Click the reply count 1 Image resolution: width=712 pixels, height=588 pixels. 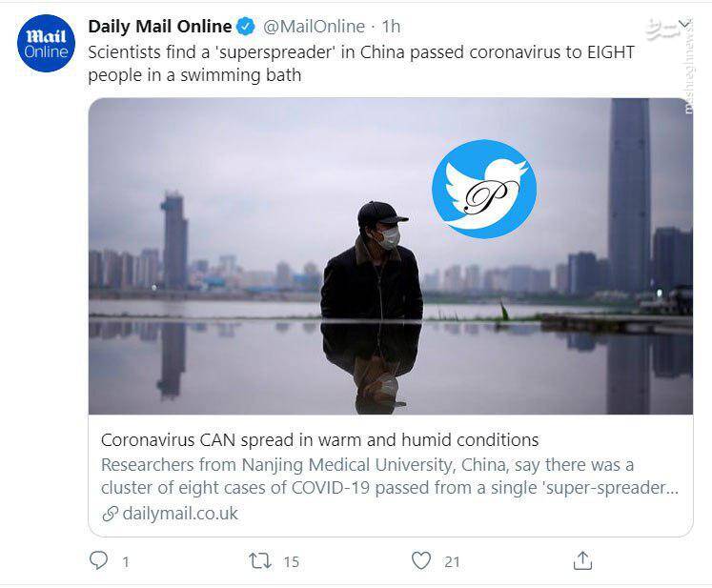click(x=126, y=562)
